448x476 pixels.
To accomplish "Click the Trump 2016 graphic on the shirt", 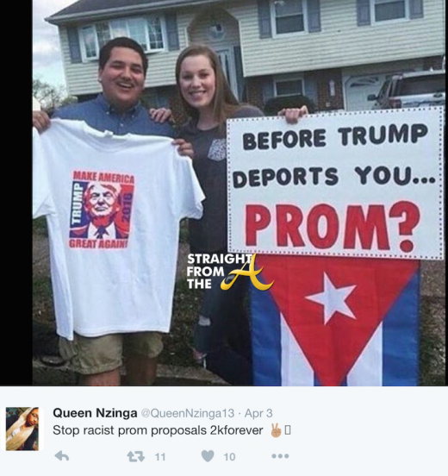I will pyautogui.click(x=103, y=210).
